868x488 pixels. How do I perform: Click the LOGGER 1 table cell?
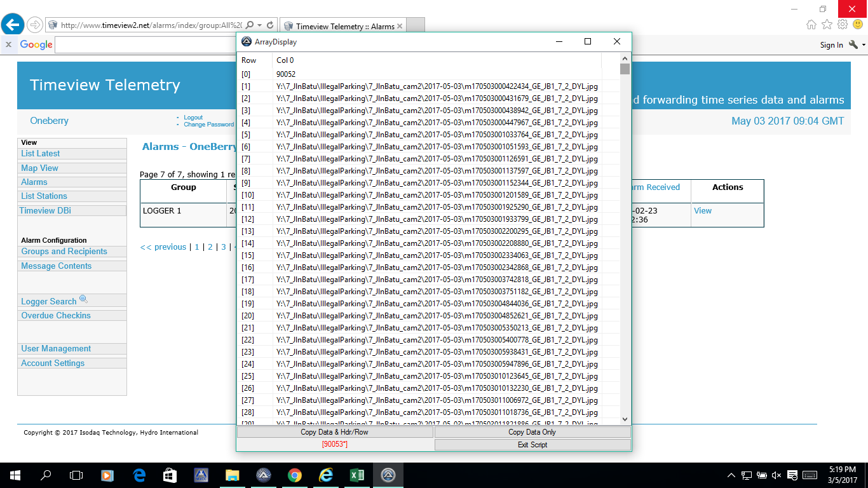point(183,215)
